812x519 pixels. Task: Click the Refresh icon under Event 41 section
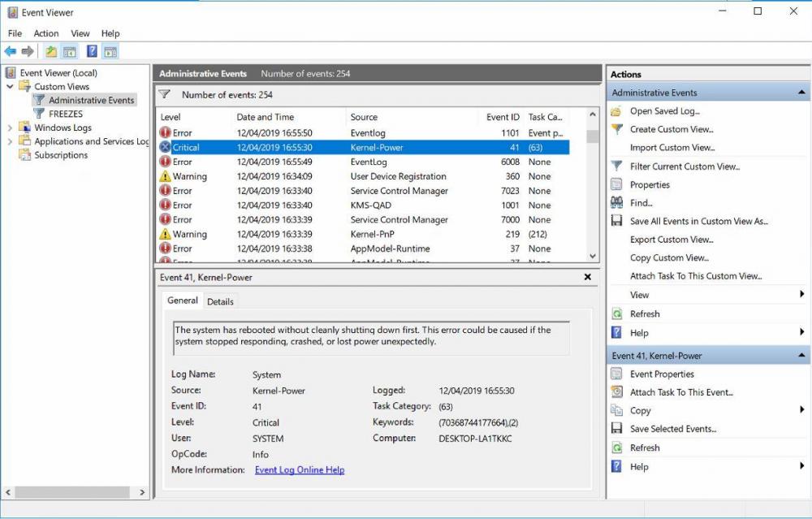(x=616, y=448)
